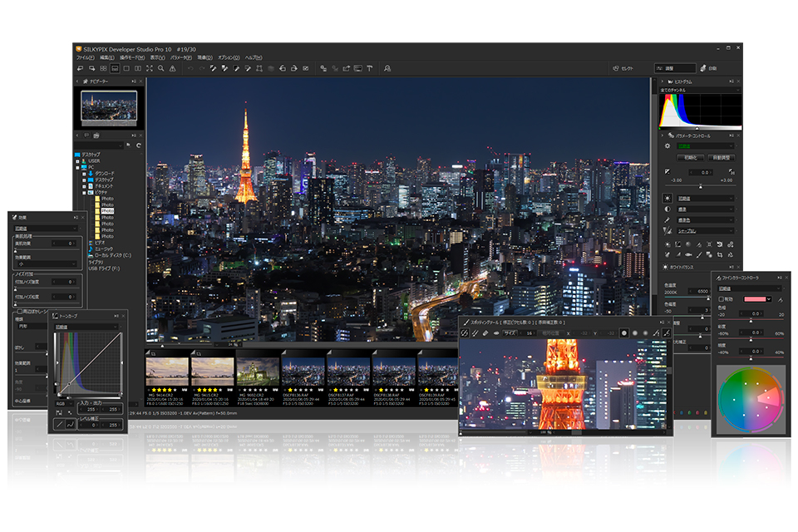Viewport: 798px width, 532px height.
Task: Click the Select section button at top right
Action: (623, 68)
